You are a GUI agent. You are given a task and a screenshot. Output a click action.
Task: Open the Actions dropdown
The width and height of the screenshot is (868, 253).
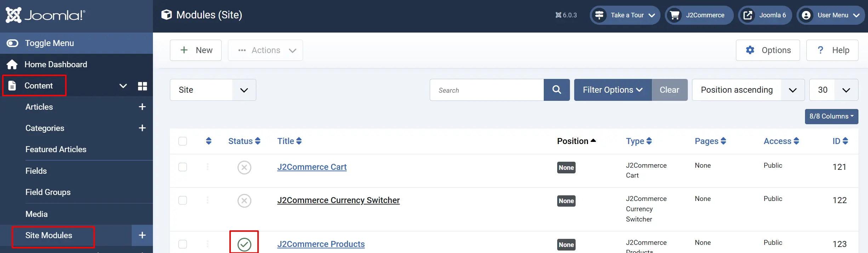point(265,50)
